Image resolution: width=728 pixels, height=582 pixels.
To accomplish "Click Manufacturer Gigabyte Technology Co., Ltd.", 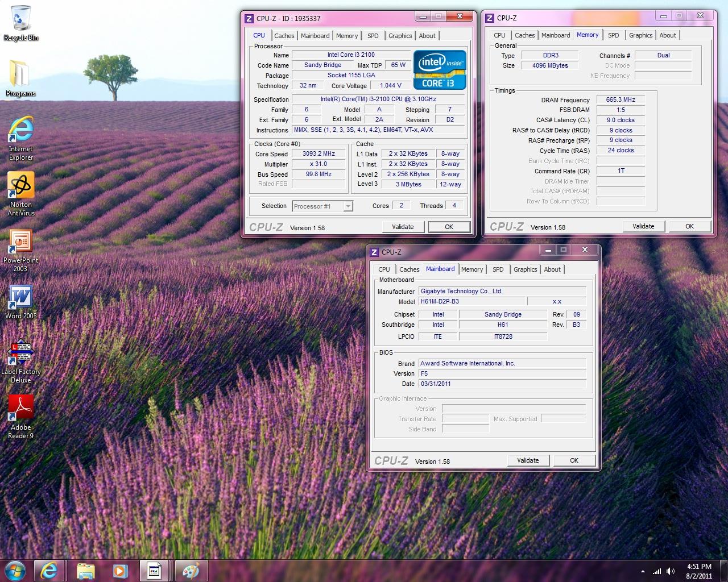I will 502,292.
